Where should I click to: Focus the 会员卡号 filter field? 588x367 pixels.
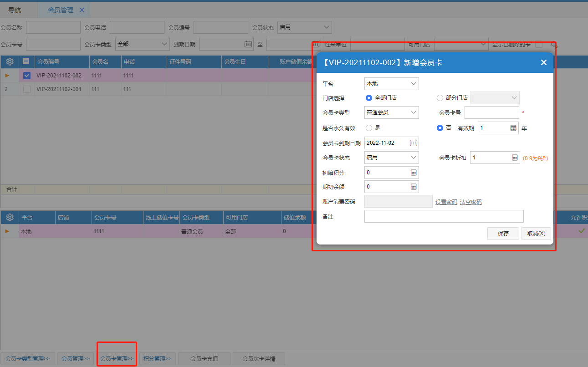pos(53,44)
